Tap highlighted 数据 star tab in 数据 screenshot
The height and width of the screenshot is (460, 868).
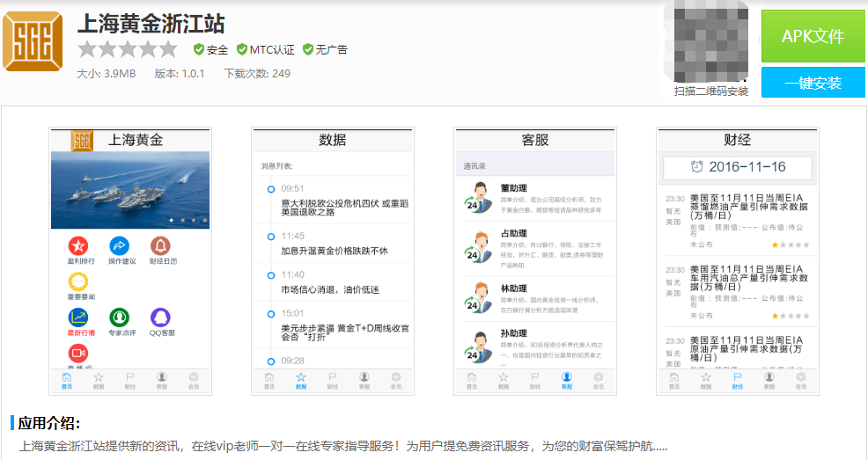(x=300, y=380)
